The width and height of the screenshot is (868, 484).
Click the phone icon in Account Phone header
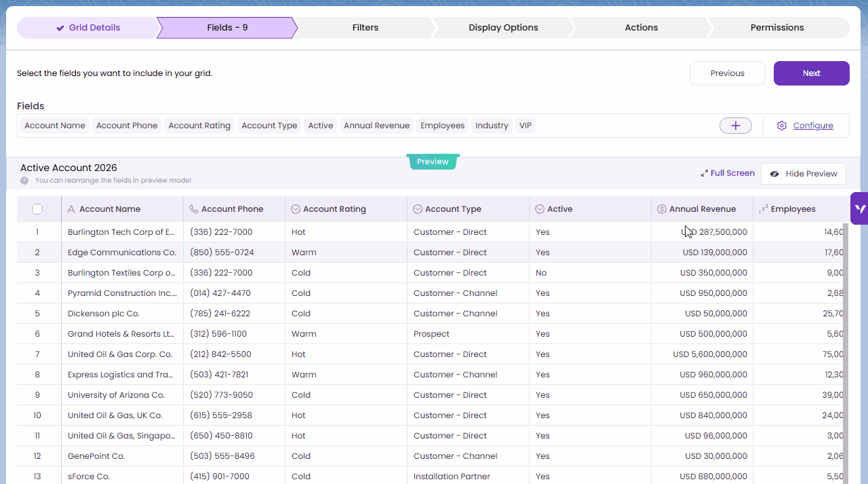pos(194,209)
